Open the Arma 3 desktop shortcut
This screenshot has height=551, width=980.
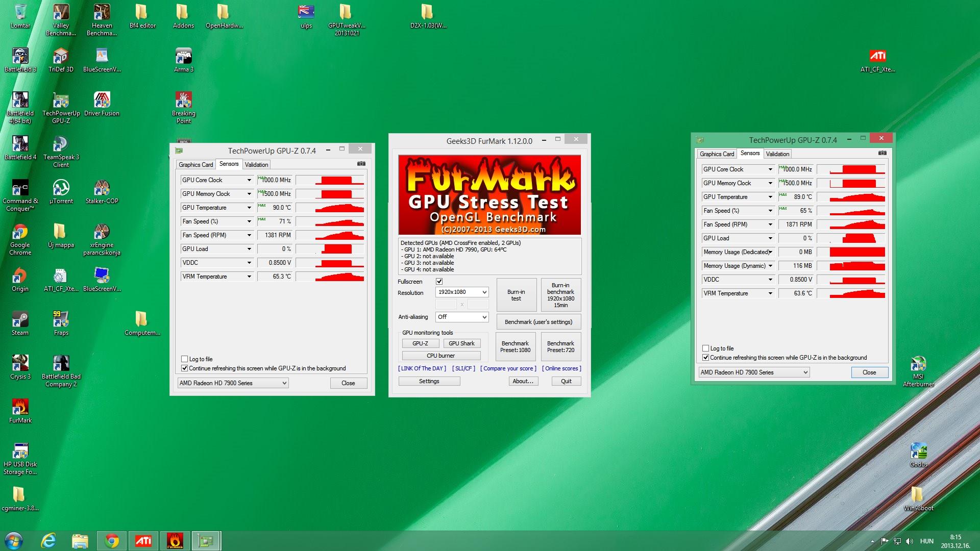(184, 60)
